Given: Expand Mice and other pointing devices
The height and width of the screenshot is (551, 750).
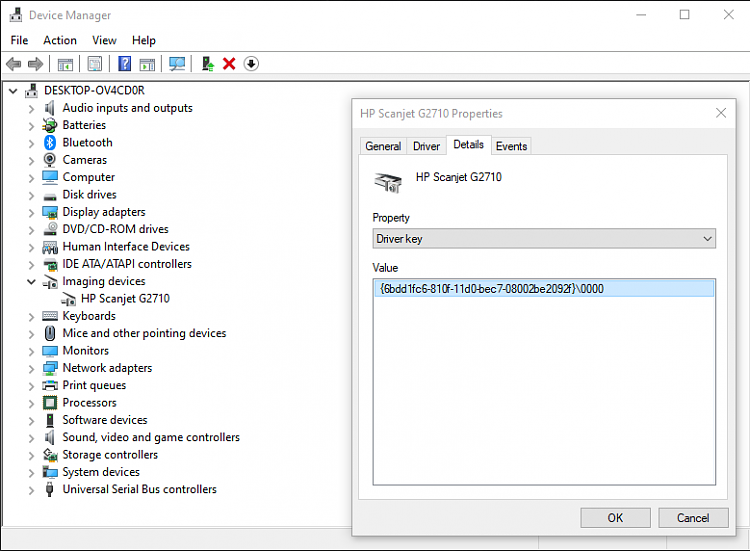Looking at the screenshot, I should coord(31,334).
